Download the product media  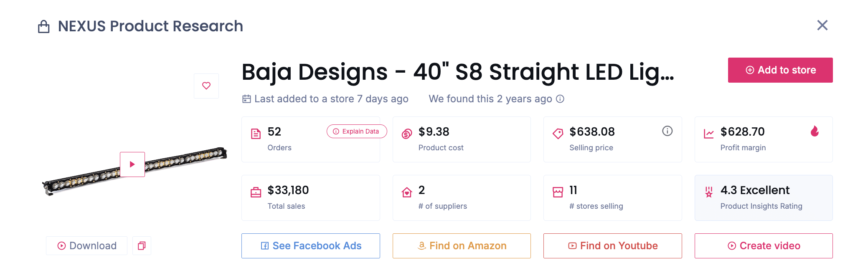pos(87,246)
